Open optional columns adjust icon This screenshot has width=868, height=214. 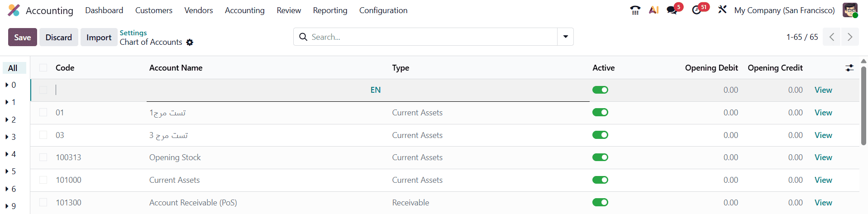(849, 68)
